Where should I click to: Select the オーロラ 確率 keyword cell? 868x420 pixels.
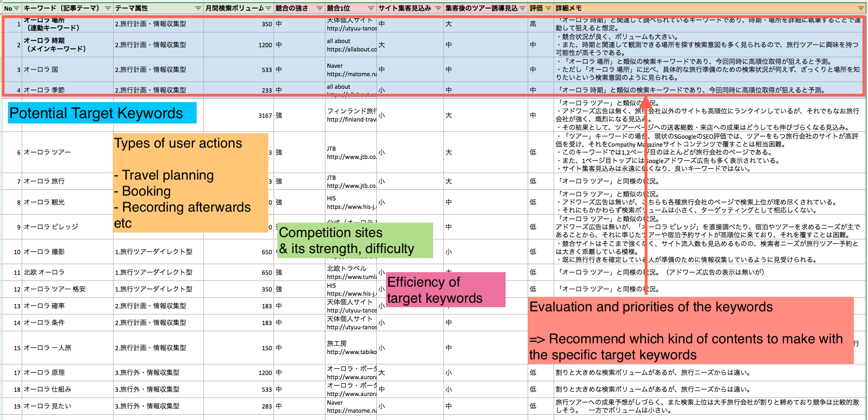click(67, 306)
